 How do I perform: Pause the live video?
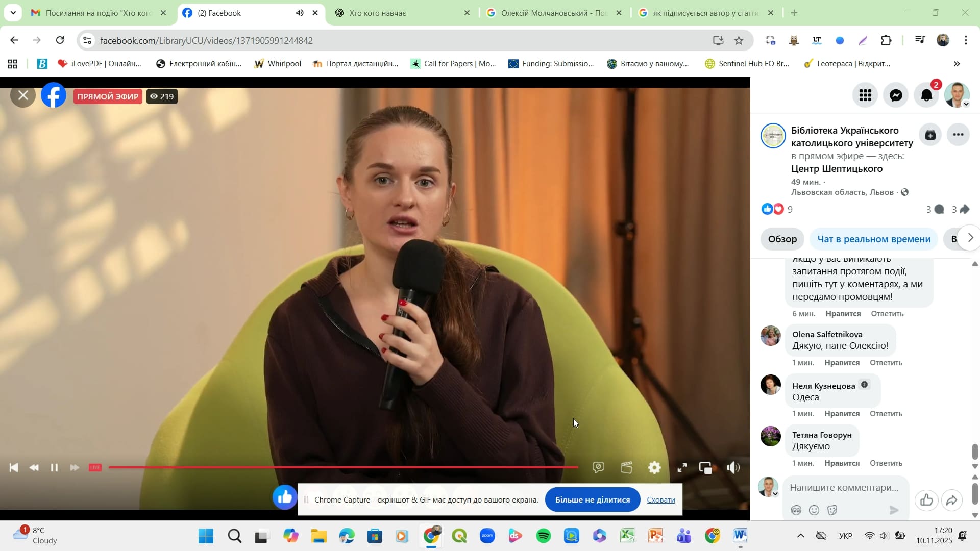(54, 468)
